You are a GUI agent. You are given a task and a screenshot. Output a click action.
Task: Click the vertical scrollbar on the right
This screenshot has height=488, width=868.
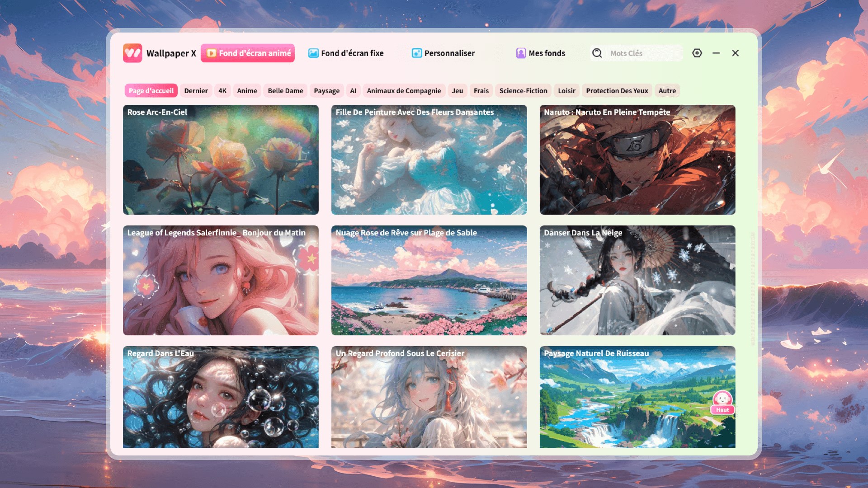(752, 289)
